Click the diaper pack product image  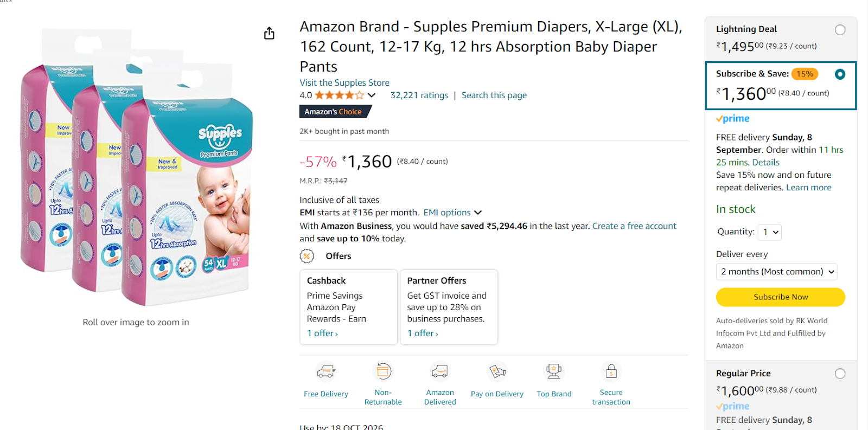tap(136, 168)
